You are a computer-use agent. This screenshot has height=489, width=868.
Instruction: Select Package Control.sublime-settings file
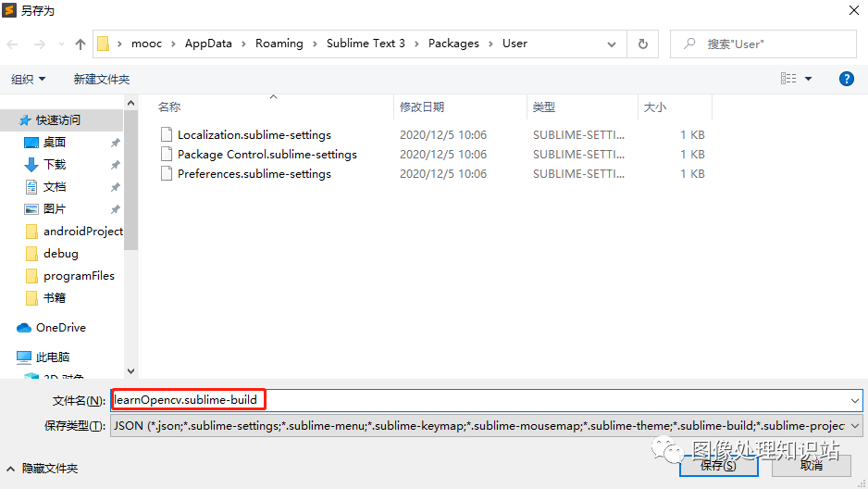coord(267,154)
